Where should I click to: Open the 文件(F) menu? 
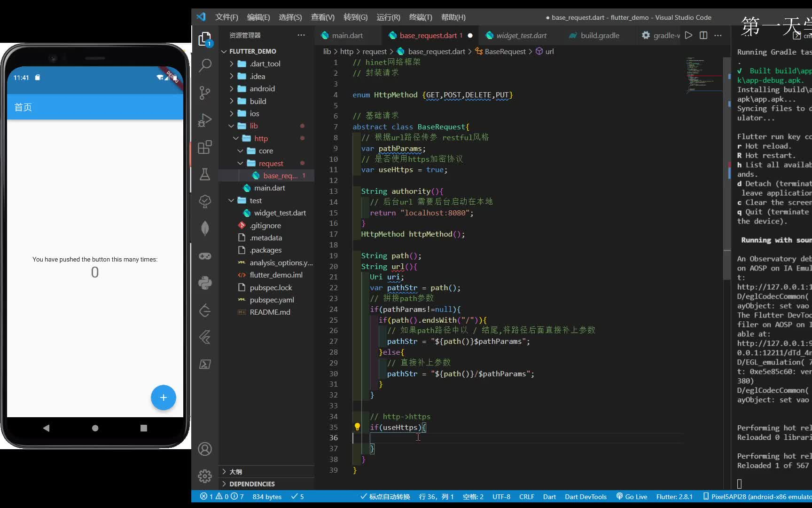[226, 17]
